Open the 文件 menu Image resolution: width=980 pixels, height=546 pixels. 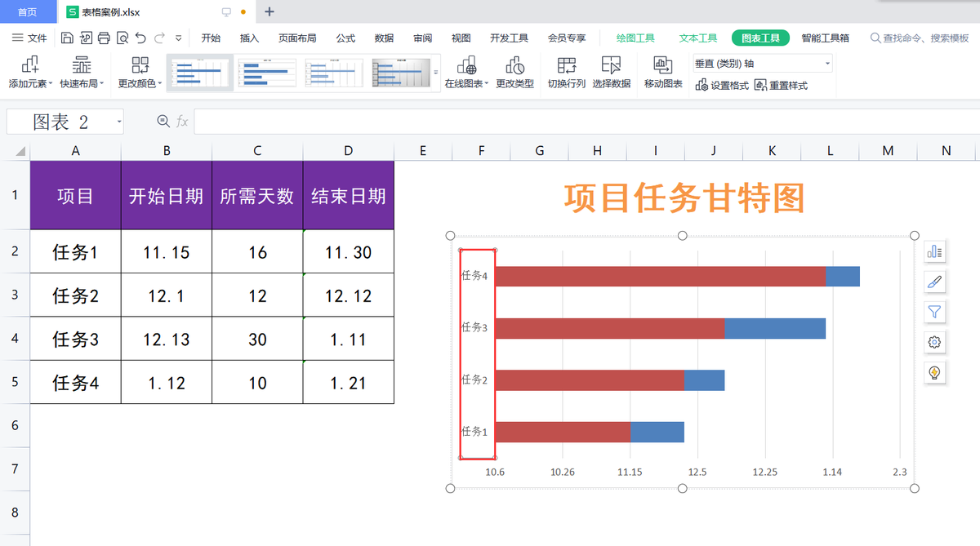pyautogui.click(x=30, y=38)
